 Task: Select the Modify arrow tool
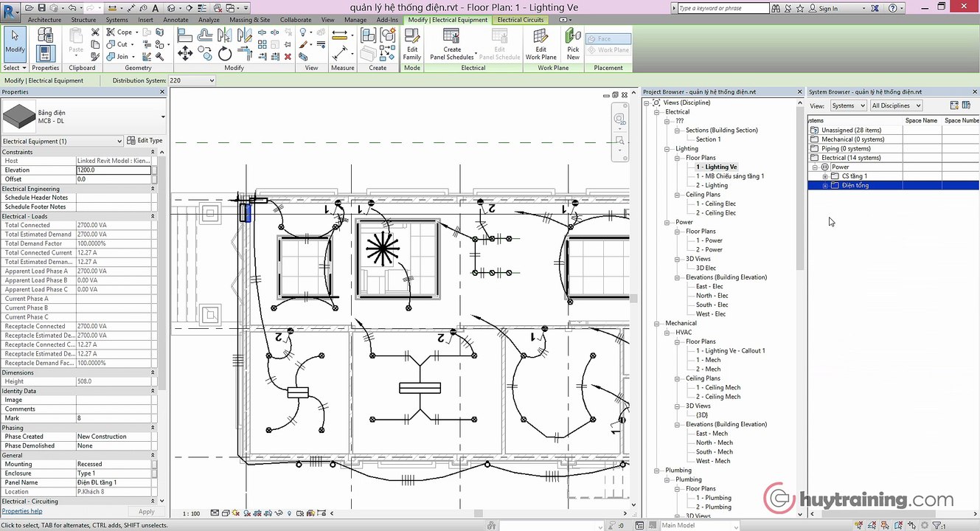coord(15,43)
